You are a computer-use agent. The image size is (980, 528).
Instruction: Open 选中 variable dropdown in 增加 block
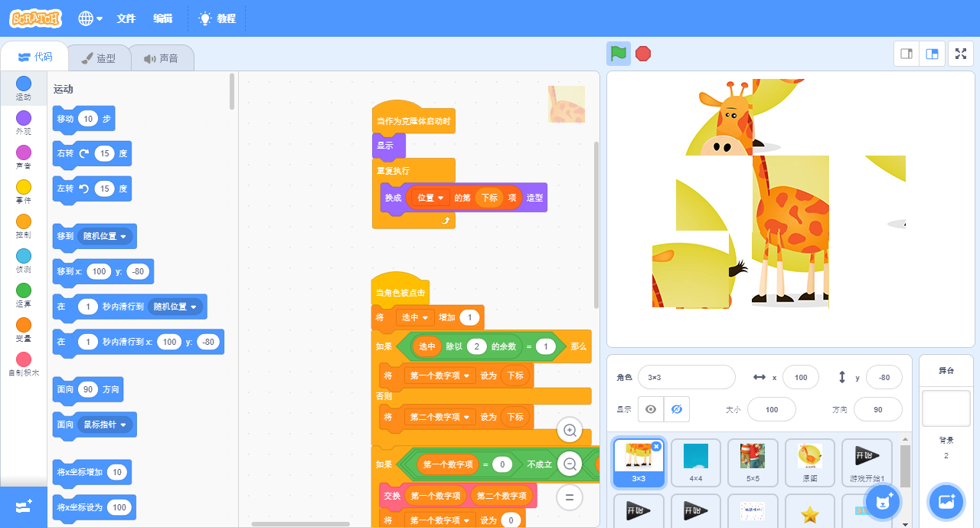click(415, 317)
